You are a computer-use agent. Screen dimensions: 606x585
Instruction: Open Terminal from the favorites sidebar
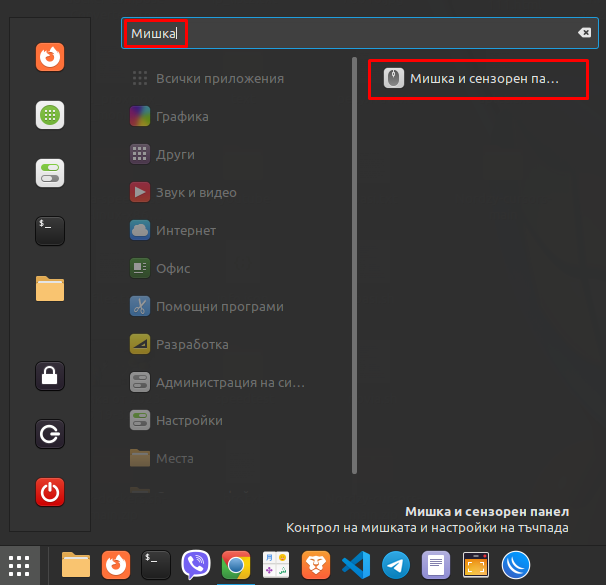[50, 231]
